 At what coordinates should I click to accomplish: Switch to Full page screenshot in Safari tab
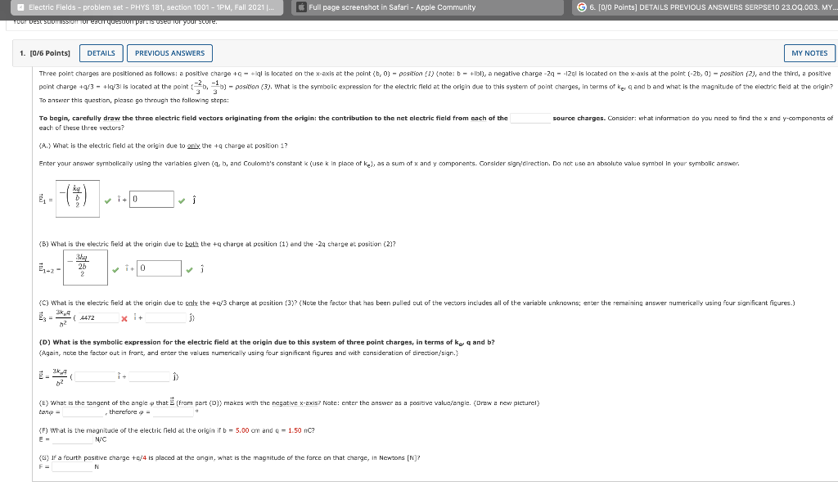(x=427, y=7)
